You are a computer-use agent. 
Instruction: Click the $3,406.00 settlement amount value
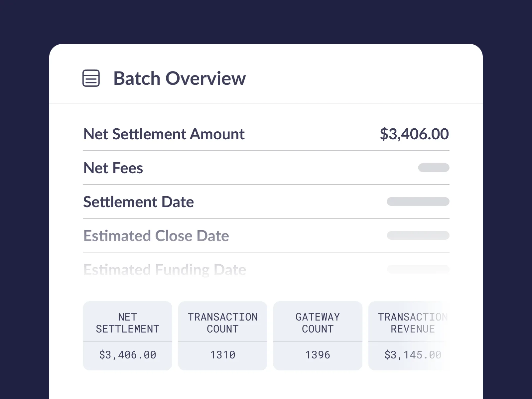click(414, 134)
